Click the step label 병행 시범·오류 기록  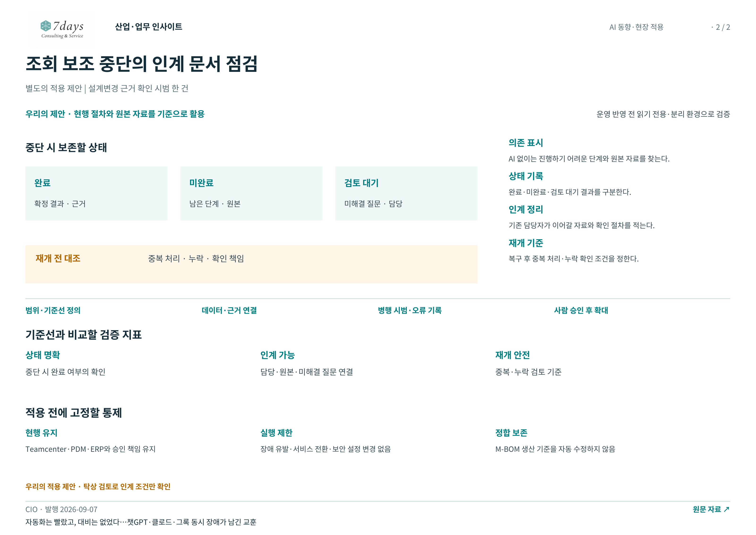click(410, 310)
